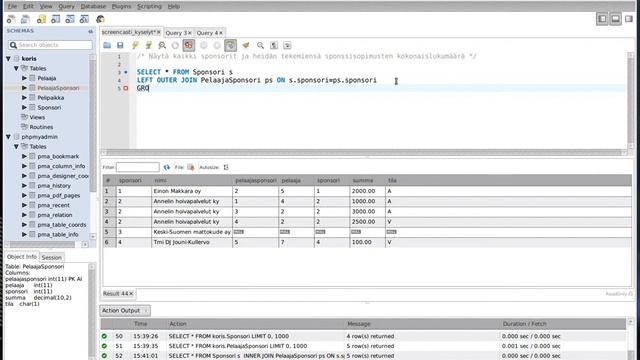Close the Query 4 tab
The image size is (640, 360).
(x=221, y=33)
